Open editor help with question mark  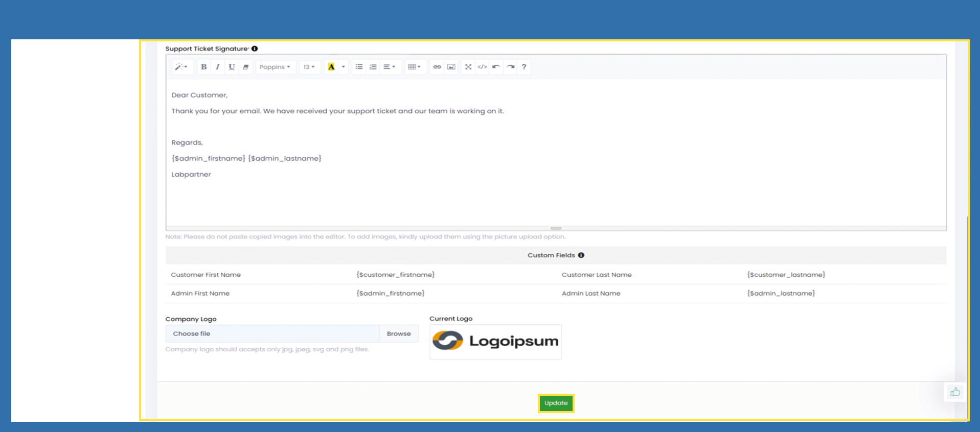point(524,67)
